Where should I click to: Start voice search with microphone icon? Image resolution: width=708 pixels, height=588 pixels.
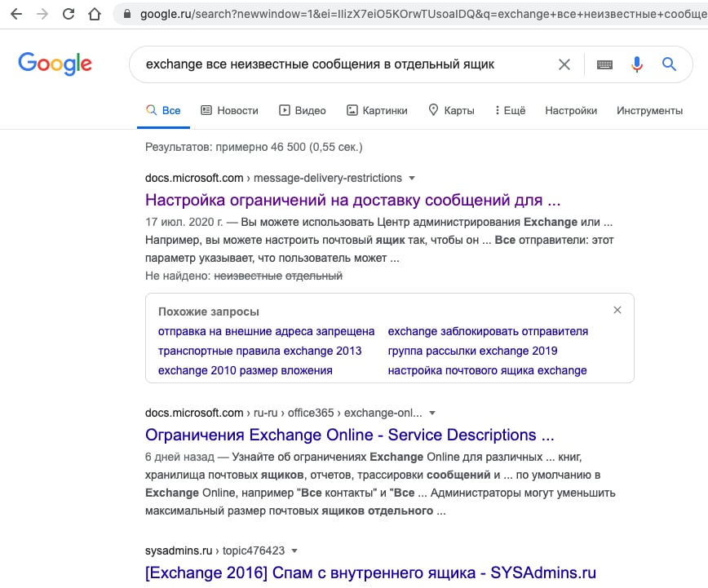coord(637,64)
